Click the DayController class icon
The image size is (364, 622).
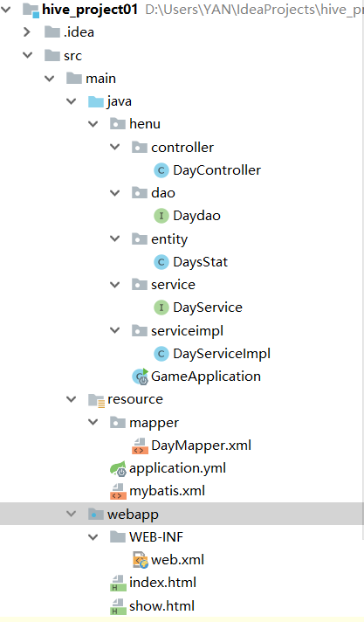[161, 170]
